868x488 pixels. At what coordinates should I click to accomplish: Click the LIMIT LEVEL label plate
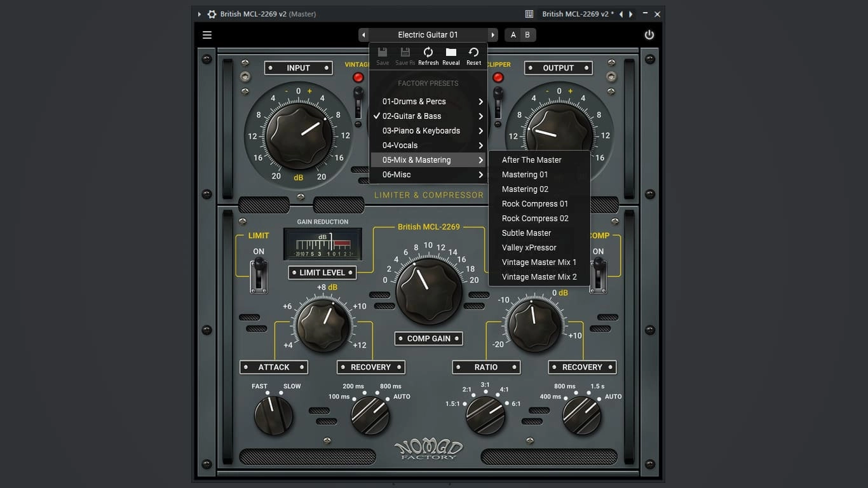tap(322, 273)
